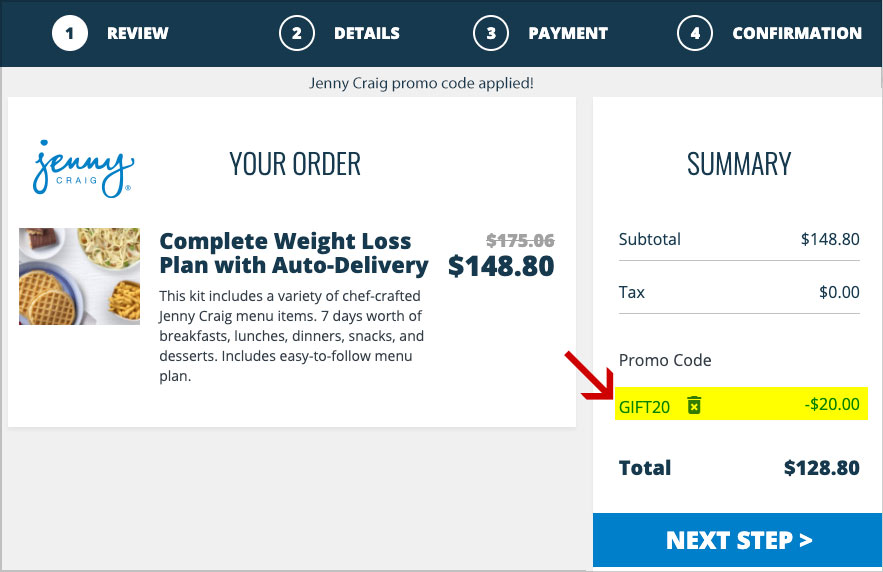
Task: Click the NEXT STEP button
Action: point(738,540)
